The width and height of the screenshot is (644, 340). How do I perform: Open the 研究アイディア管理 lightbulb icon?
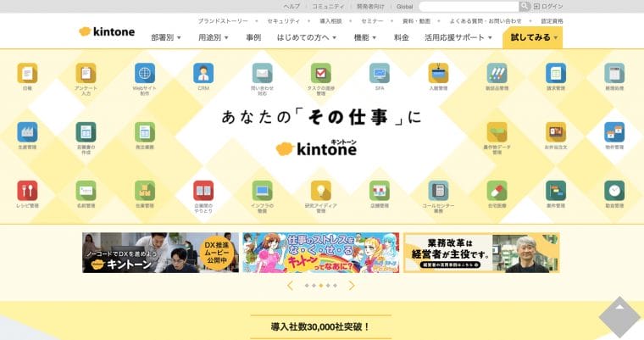pos(321,190)
